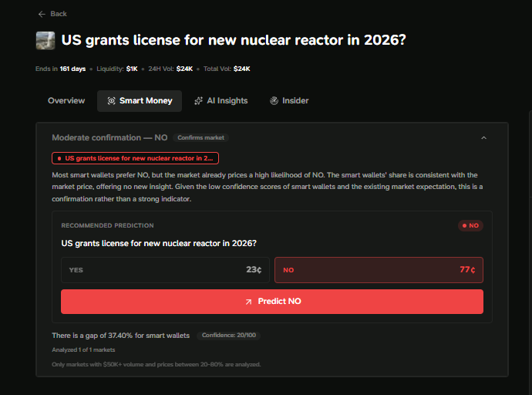Click the RECOMMENDED PREDICTION label
532x395 pixels.
click(107, 226)
